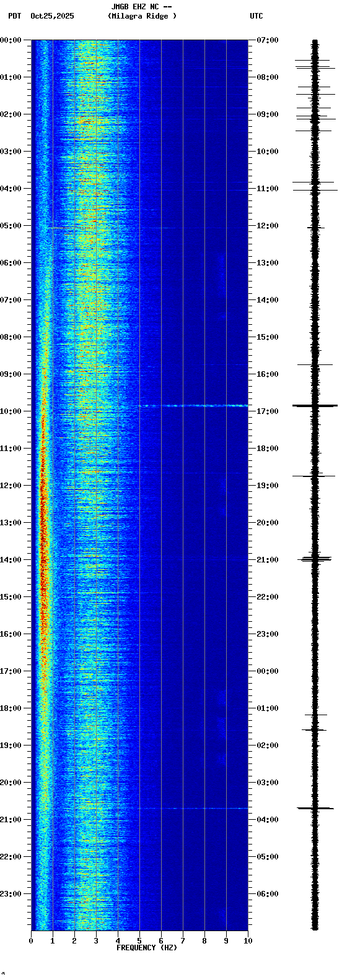
Task: Click frequency tick label 7
Action: tap(183, 941)
